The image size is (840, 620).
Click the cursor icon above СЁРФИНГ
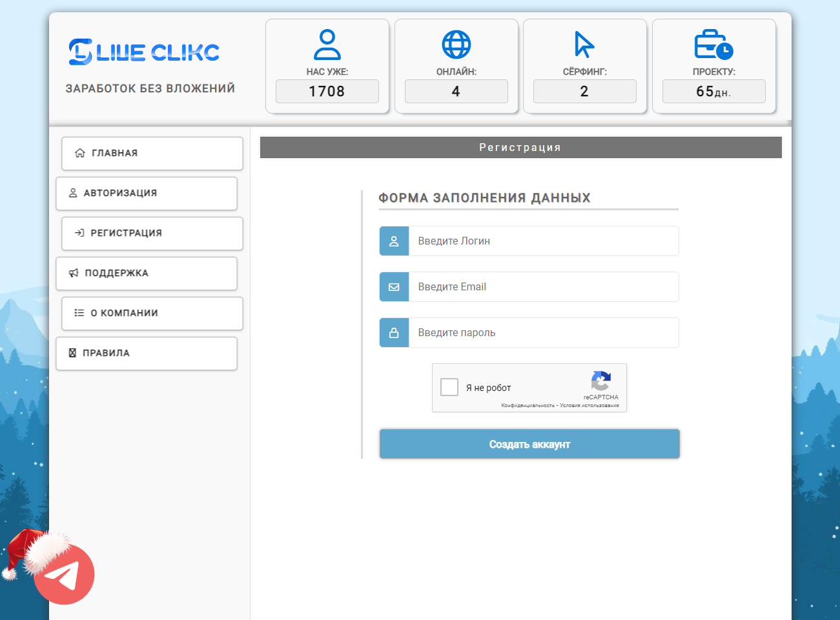click(584, 45)
